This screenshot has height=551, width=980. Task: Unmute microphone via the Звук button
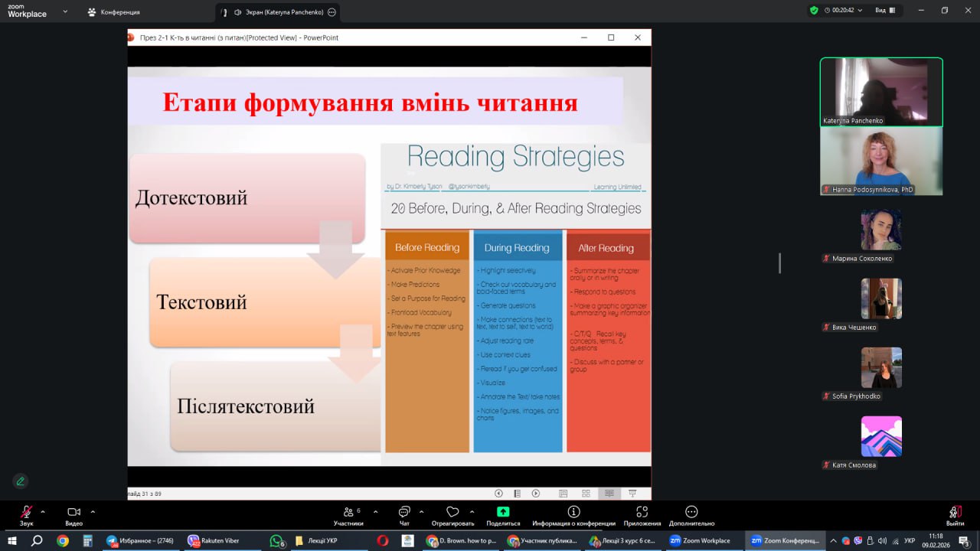[x=27, y=515]
